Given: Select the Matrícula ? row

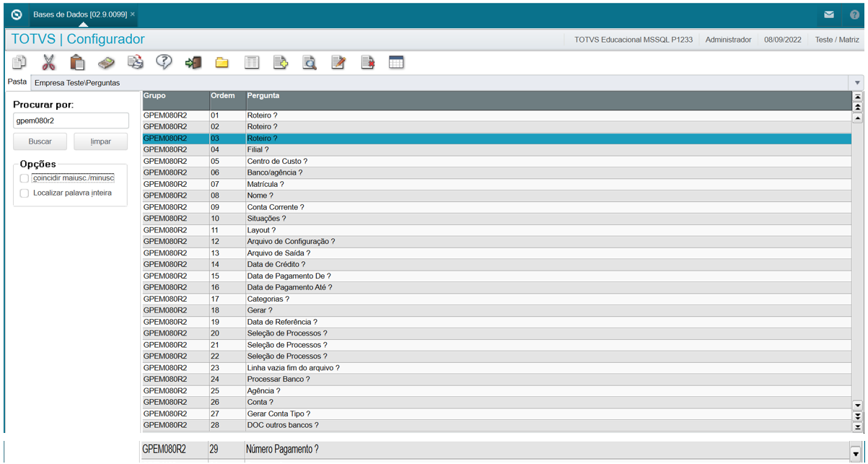Looking at the screenshot, I should click(x=496, y=185).
